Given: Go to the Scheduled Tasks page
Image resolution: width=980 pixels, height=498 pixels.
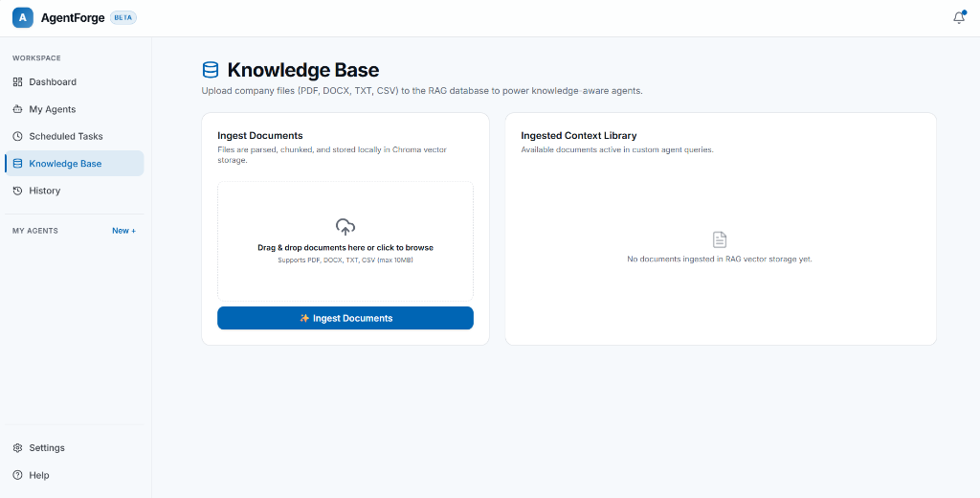Looking at the screenshot, I should click(x=75, y=136).
